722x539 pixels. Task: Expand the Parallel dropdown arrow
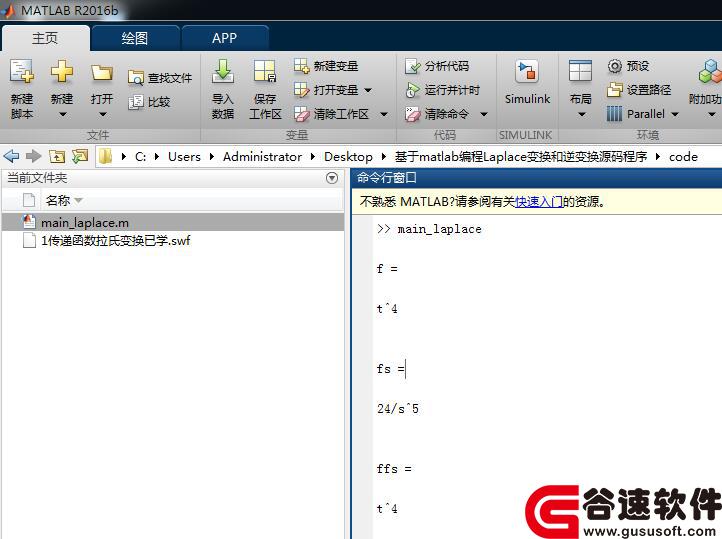tap(675, 114)
